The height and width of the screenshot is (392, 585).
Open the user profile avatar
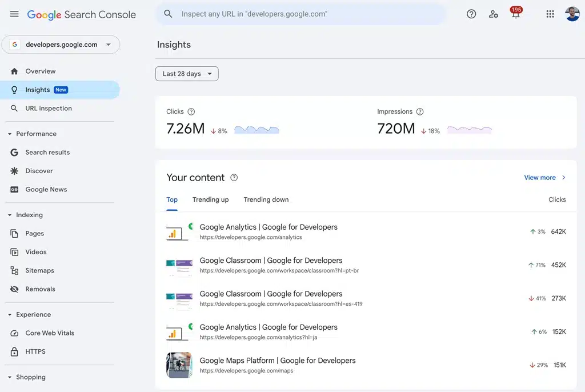[x=572, y=14]
